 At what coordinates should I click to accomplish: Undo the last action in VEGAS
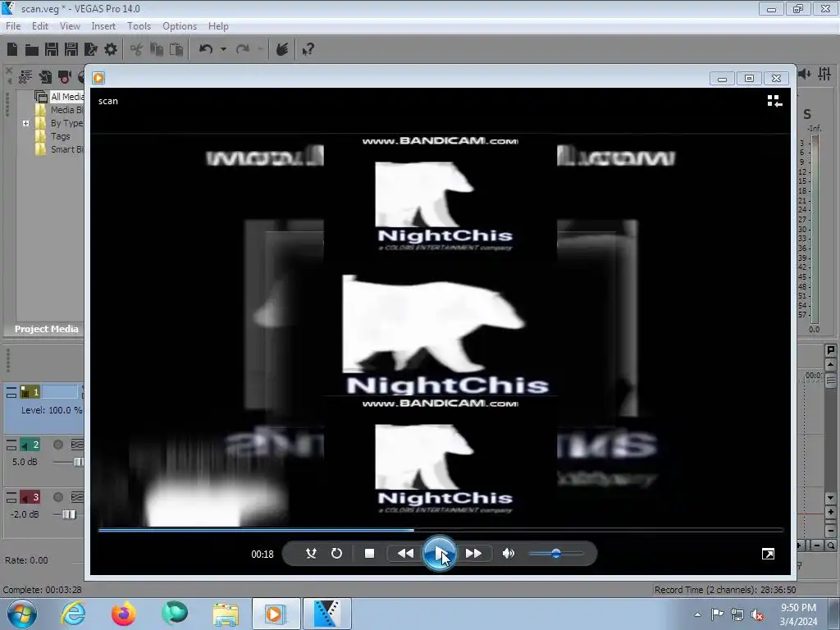point(206,49)
